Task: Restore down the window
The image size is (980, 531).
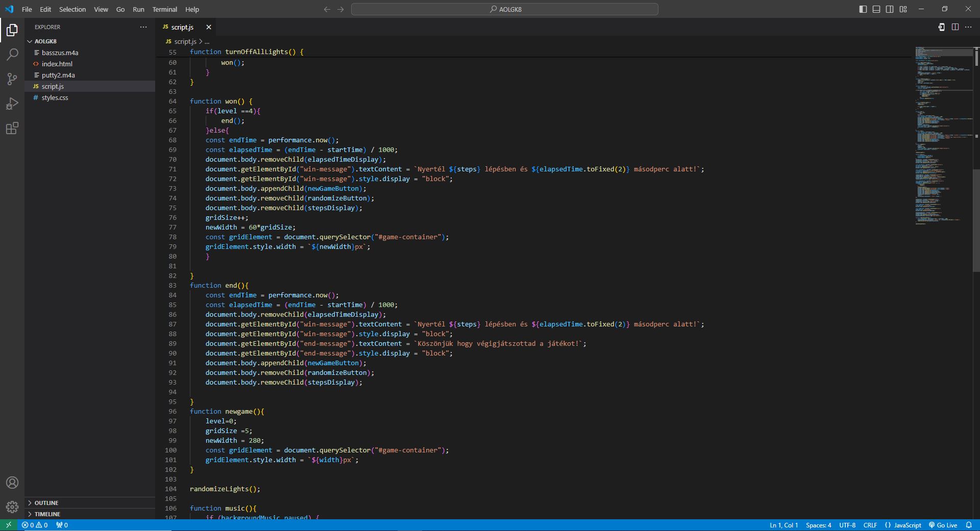Action: pyautogui.click(x=945, y=9)
